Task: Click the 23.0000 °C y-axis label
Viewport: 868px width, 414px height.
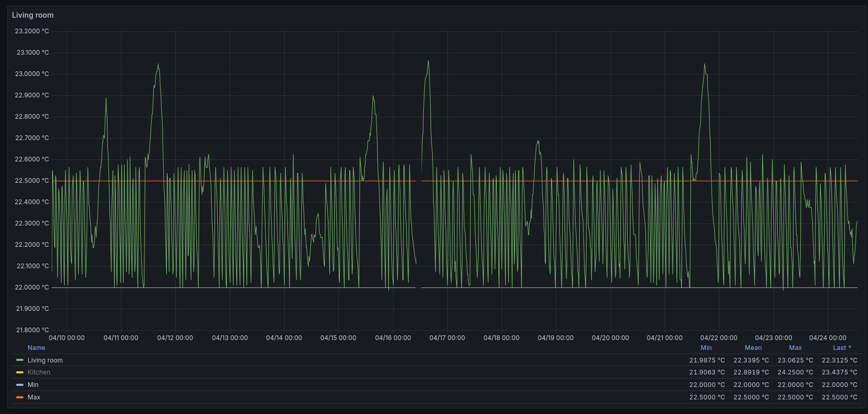Action: [x=32, y=74]
